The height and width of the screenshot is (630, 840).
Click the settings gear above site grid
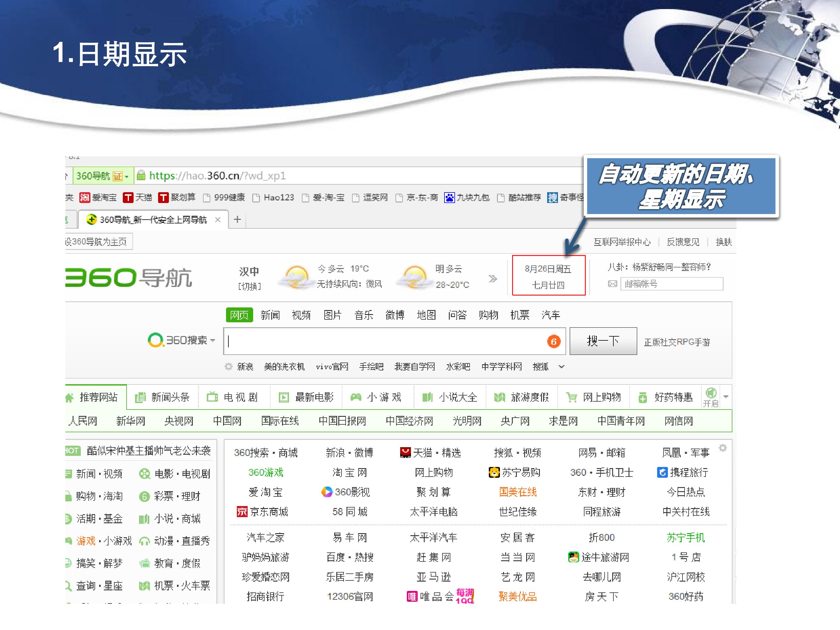(x=723, y=448)
